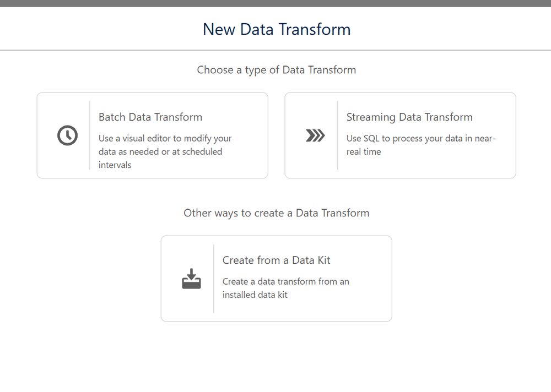
Task: Select the Batch Data Transform title
Action: click(150, 117)
